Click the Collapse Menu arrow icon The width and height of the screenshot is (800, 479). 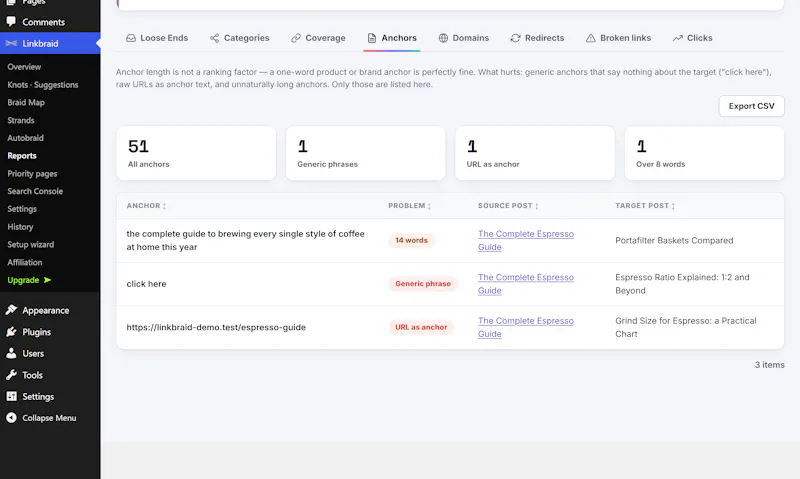pyautogui.click(x=11, y=418)
